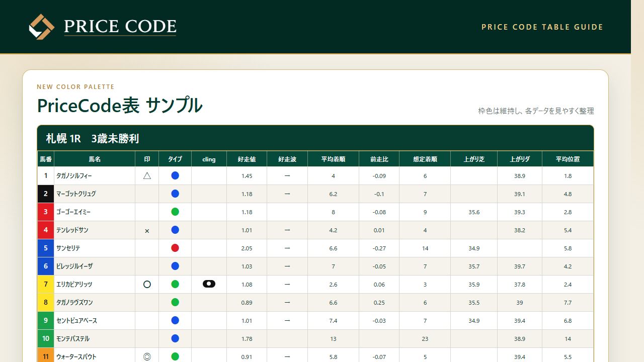644x362 pixels.
Task: Click the 印 column header
Action: click(x=147, y=159)
